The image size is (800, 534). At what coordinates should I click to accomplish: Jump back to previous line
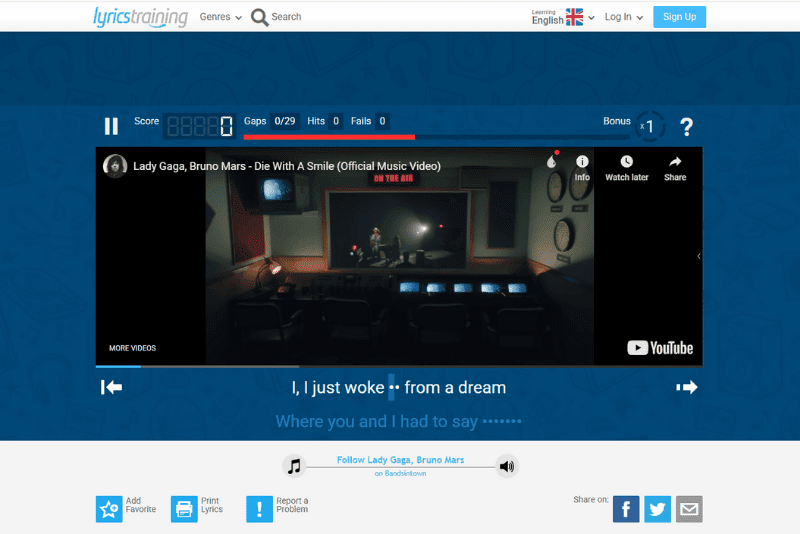click(111, 387)
